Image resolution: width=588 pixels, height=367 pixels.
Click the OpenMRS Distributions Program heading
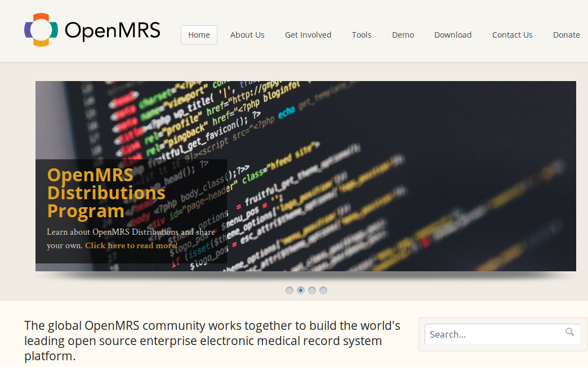[x=106, y=193]
